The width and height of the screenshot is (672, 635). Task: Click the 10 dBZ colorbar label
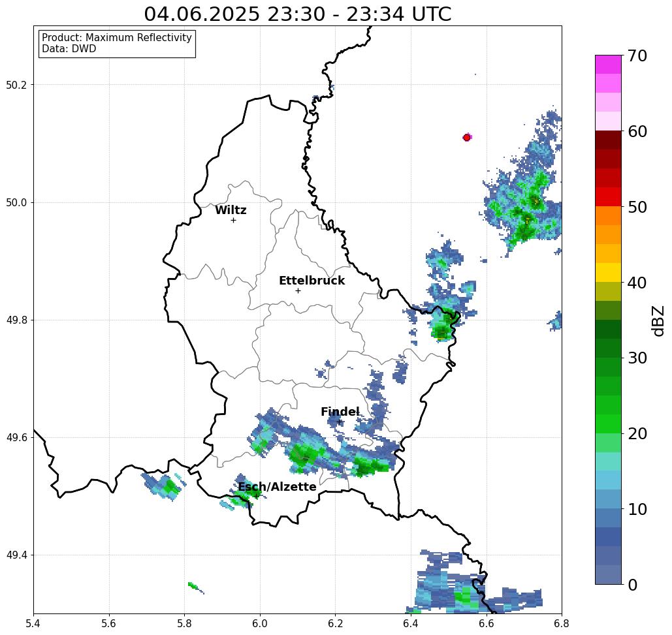(x=637, y=509)
